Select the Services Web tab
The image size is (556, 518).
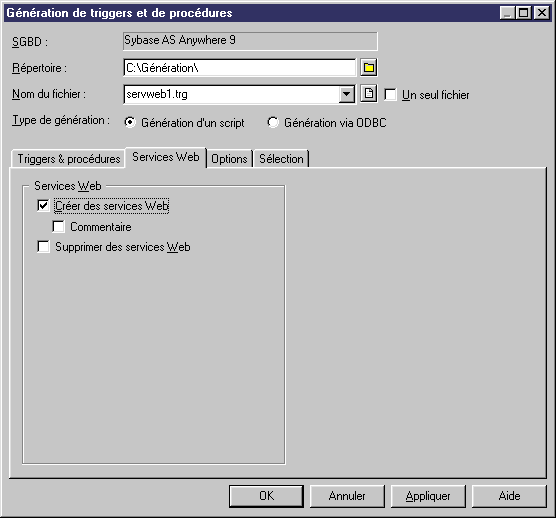pyautogui.click(x=166, y=157)
